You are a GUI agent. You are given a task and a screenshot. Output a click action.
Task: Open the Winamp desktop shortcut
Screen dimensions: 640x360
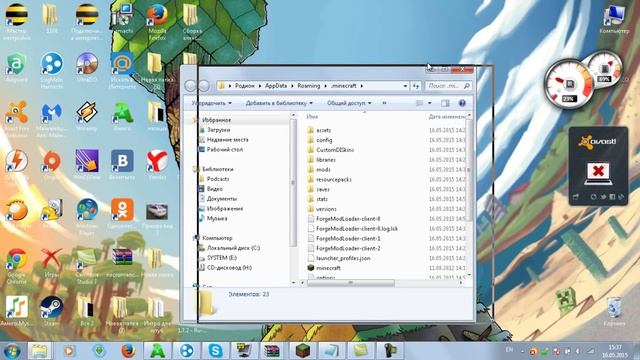pos(87,116)
